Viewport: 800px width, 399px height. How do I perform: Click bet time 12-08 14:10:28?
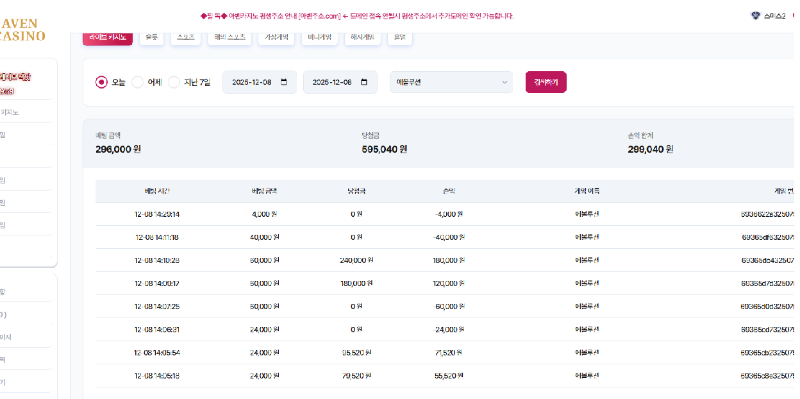157,260
